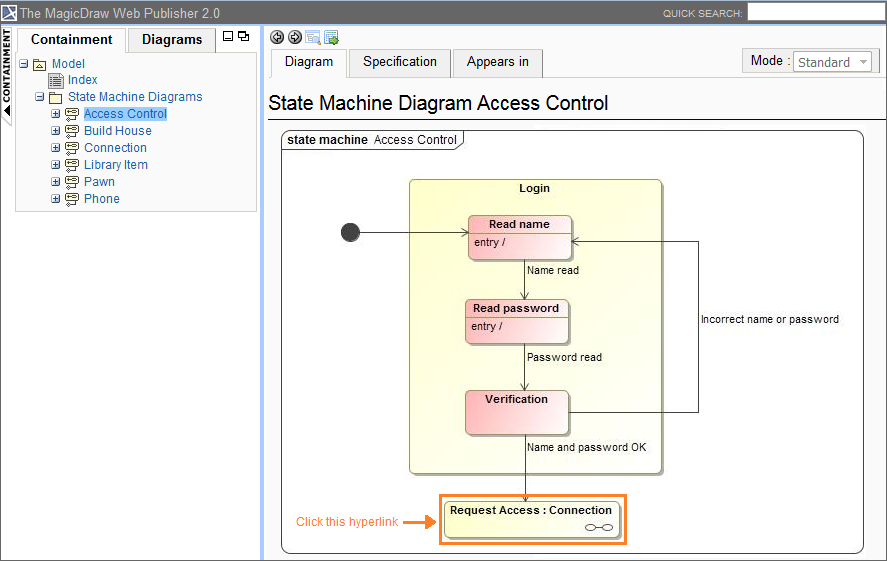Image resolution: width=887 pixels, height=561 pixels.
Task: Click the magnifier search icon in toolbar
Action: pos(312,37)
